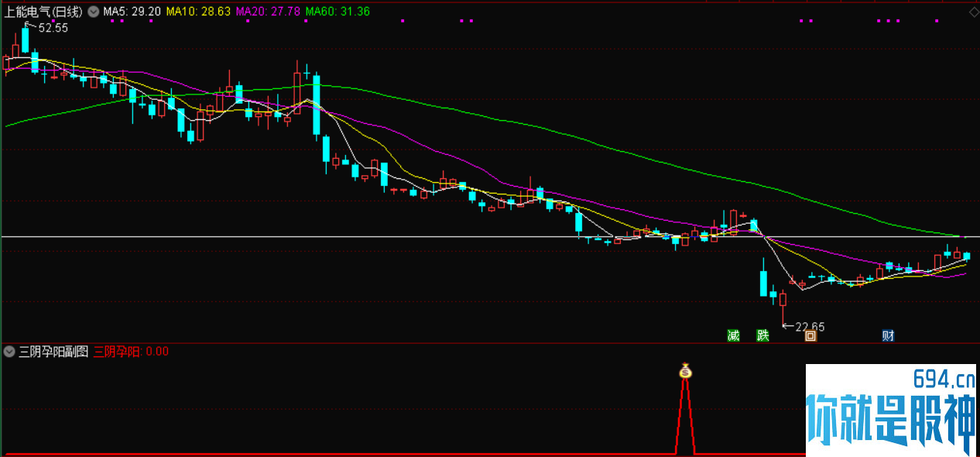Click the green 减 event marker
Screen dimensions: 980x457
[x=733, y=335]
